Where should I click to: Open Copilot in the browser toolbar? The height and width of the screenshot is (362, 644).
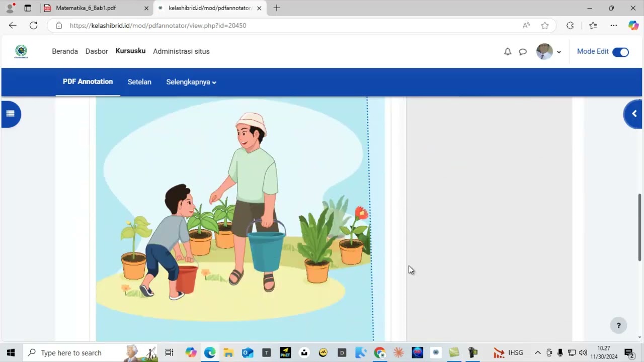[x=633, y=25]
